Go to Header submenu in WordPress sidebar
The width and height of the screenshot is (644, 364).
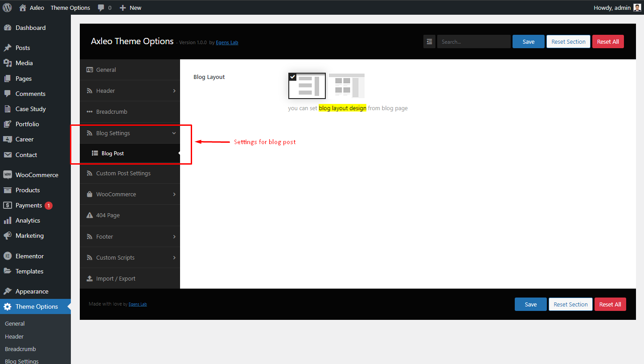tap(14, 336)
